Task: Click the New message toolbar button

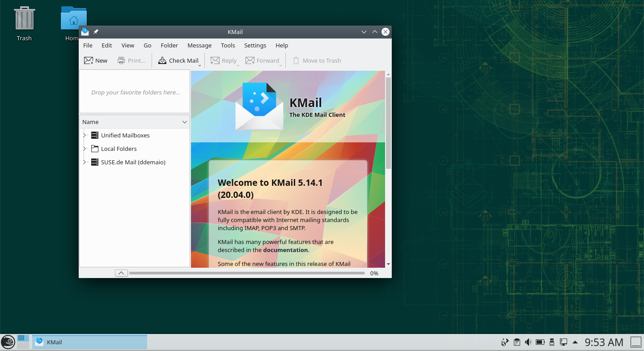Action: pos(96,60)
